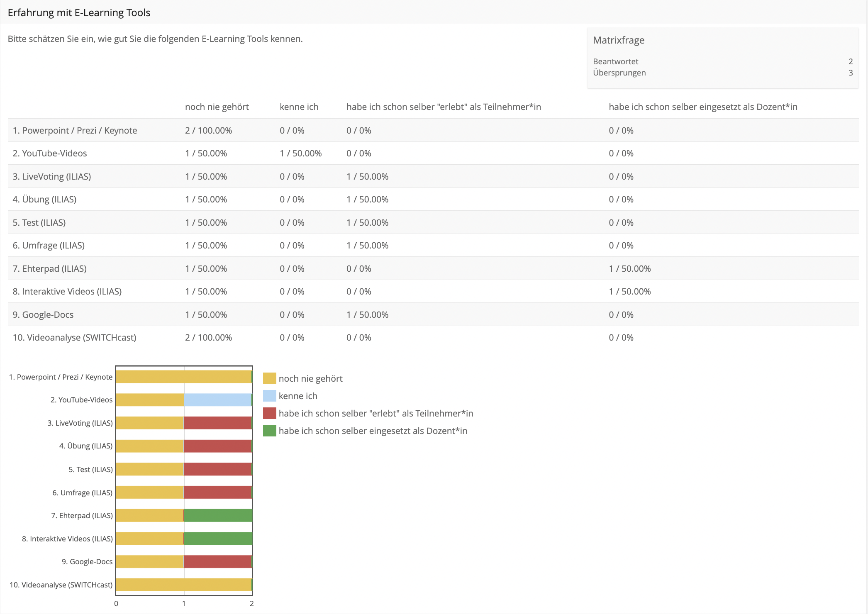Click the green 'eingesetzt als Dozent*in' legend swatch

(269, 431)
